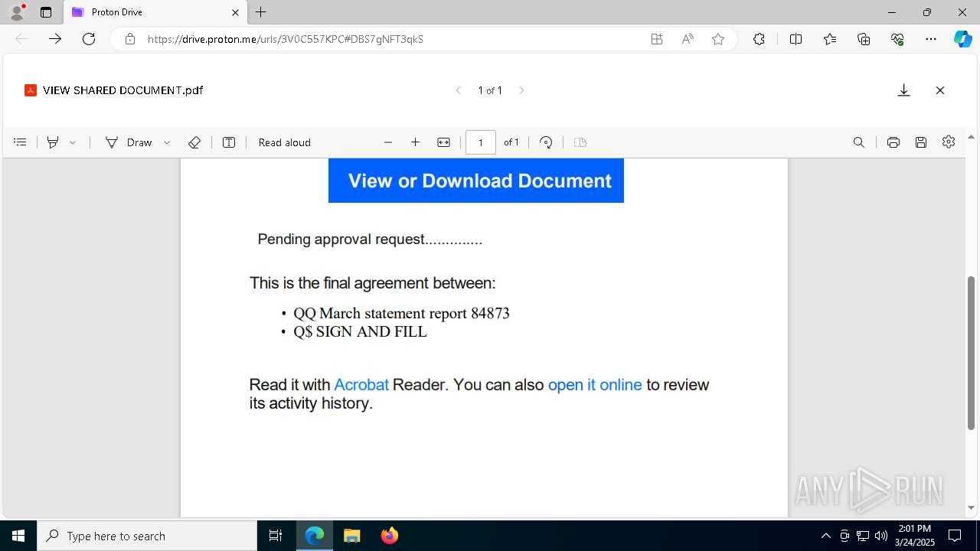The height and width of the screenshot is (551, 980).
Task: Start Read aloud in PDF toolbar
Action: click(x=285, y=142)
